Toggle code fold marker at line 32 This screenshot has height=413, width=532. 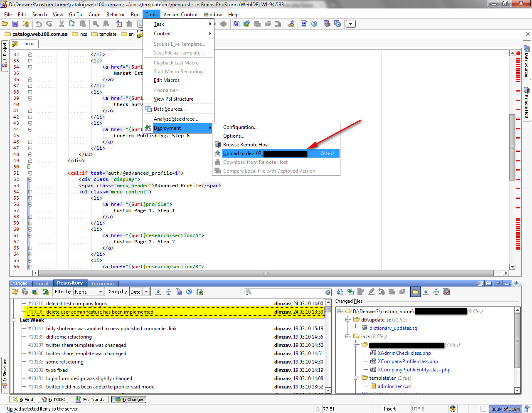(x=30, y=54)
